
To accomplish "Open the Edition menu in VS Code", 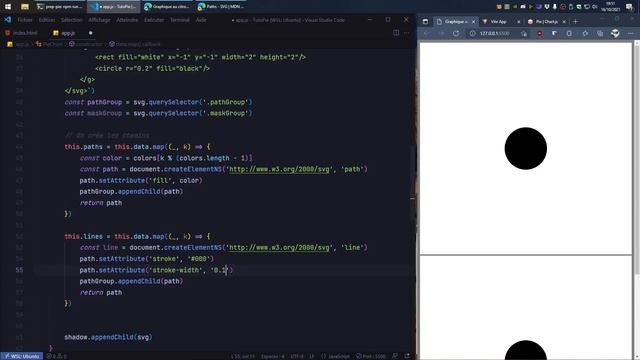I will click(x=47, y=20).
